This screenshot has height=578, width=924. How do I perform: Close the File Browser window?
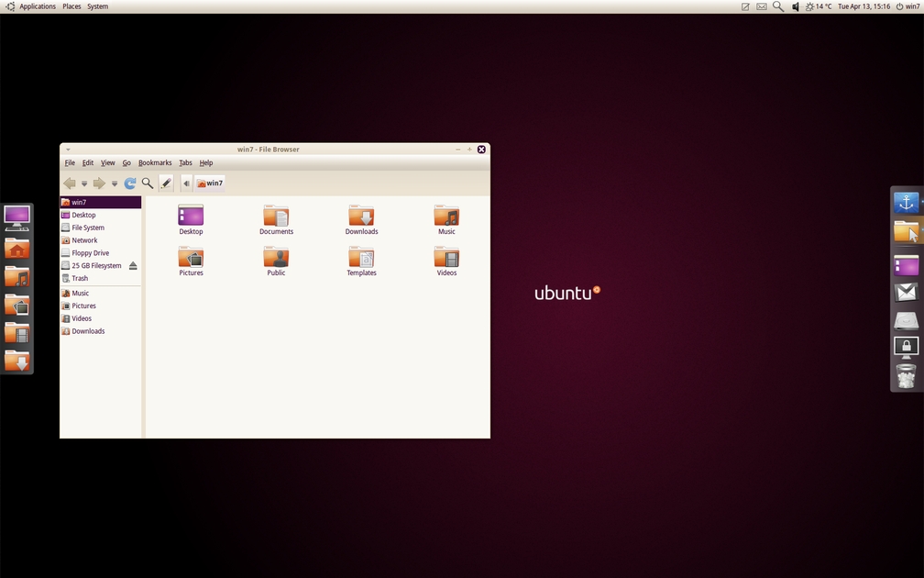click(481, 150)
